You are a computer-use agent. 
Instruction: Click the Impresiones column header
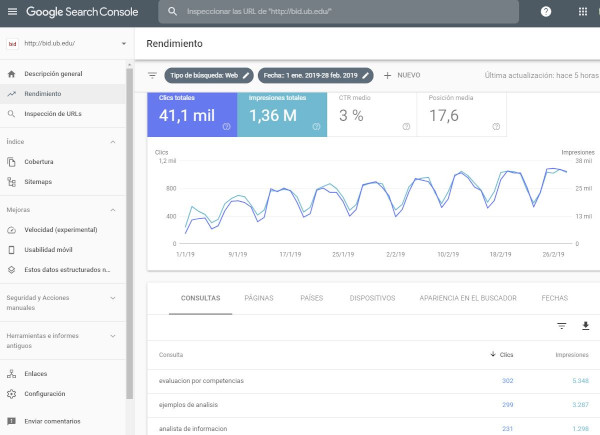click(x=572, y=355)
